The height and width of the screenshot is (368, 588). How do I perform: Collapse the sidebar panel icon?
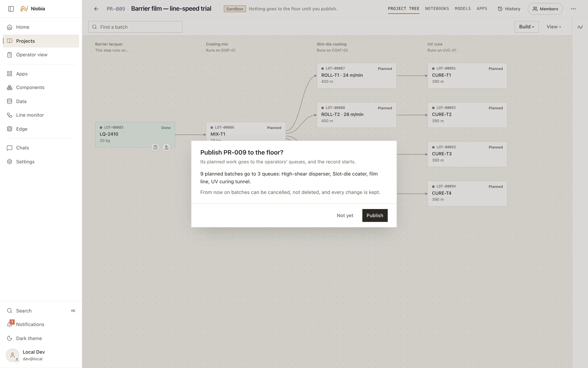coord(11,9)
